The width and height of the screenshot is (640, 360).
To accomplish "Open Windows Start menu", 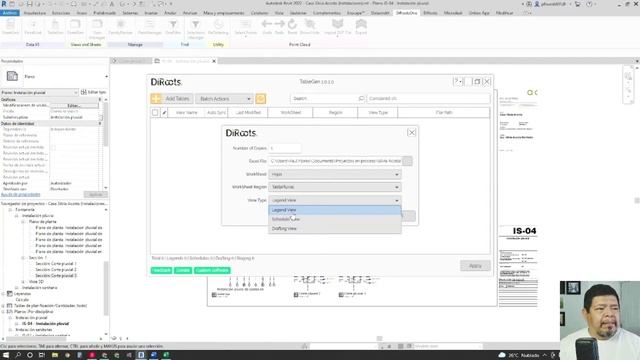I will pyautogui.click(x=6, y=355).
